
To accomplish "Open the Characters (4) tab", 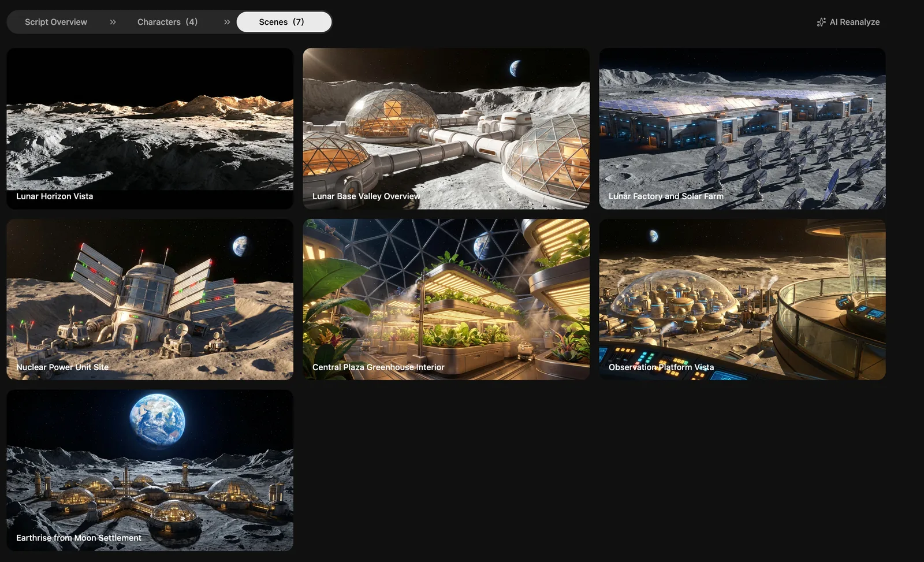I will tap(167, 22).
